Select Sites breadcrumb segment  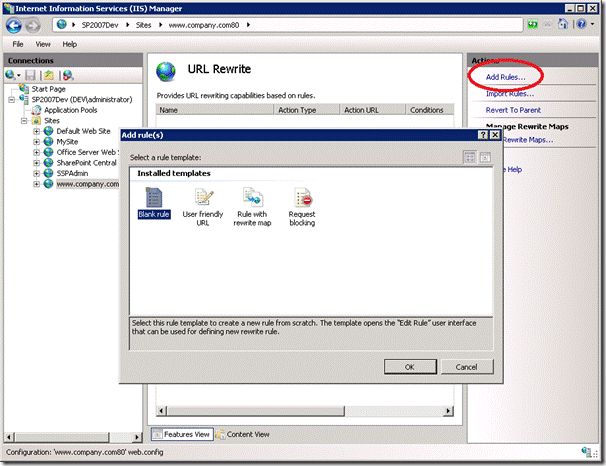click(x=143, y=25)
